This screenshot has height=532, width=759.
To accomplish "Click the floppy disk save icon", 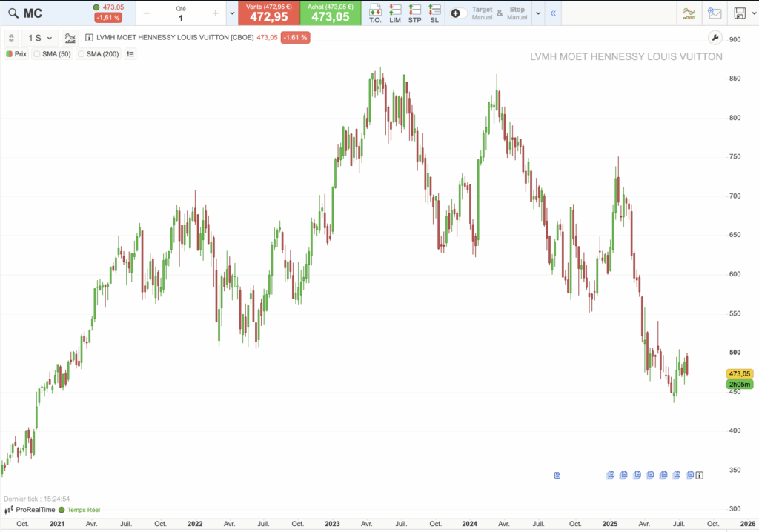I will (740, 13).
